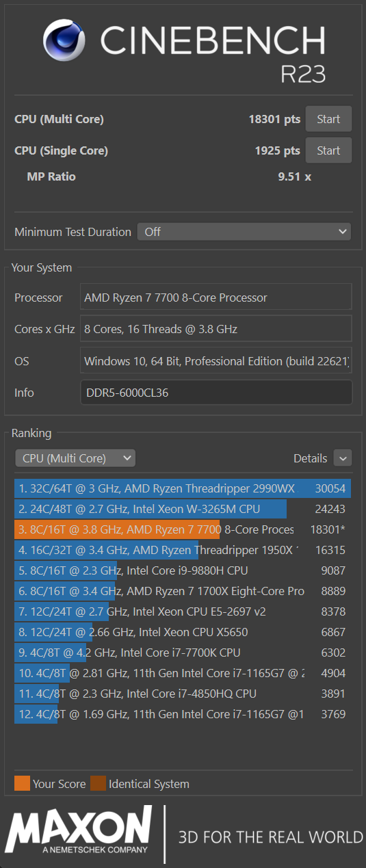Select ranking row Intel Xeon CPU X5650

coord(183,632)
